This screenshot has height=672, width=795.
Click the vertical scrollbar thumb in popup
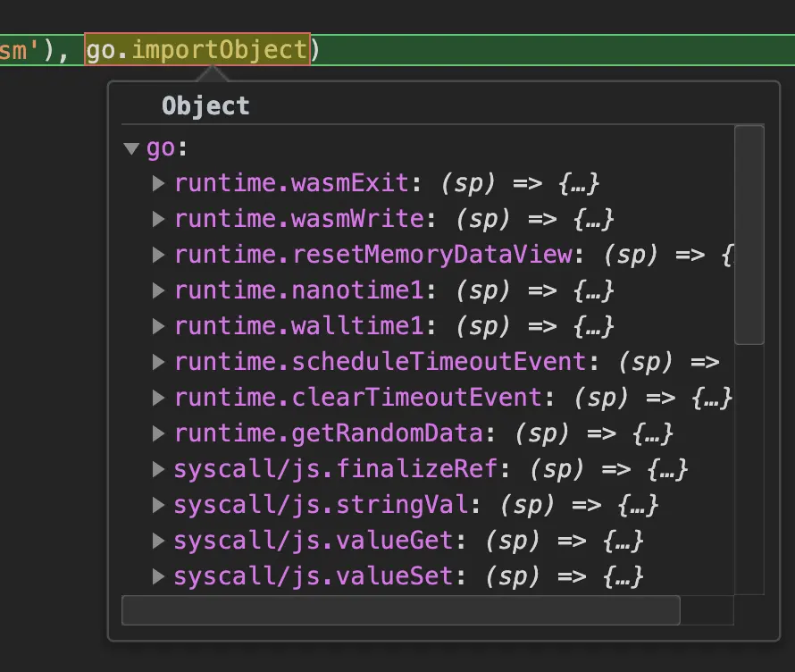point(749,234)
